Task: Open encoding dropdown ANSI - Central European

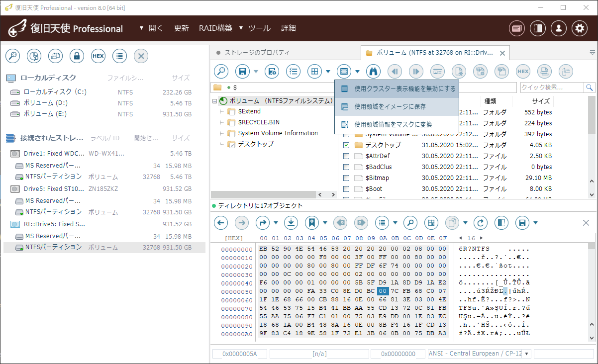Action: (526, 354)
